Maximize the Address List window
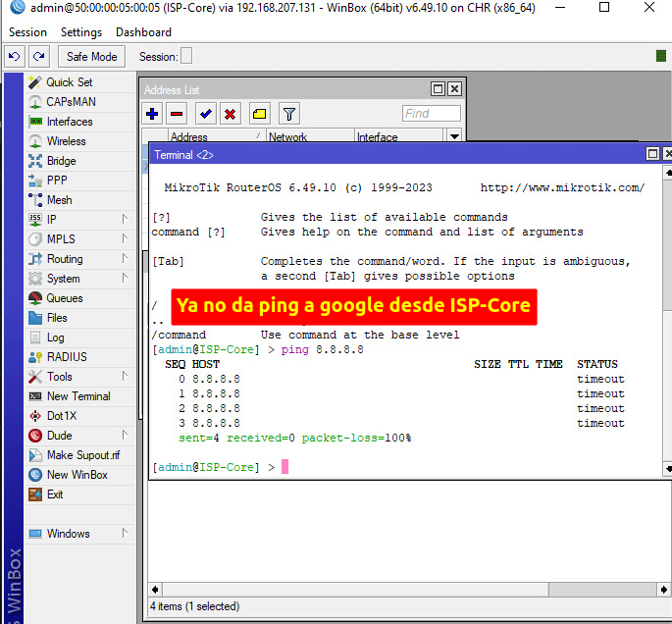This screenshot has height=624, width=672. [438, 89]
